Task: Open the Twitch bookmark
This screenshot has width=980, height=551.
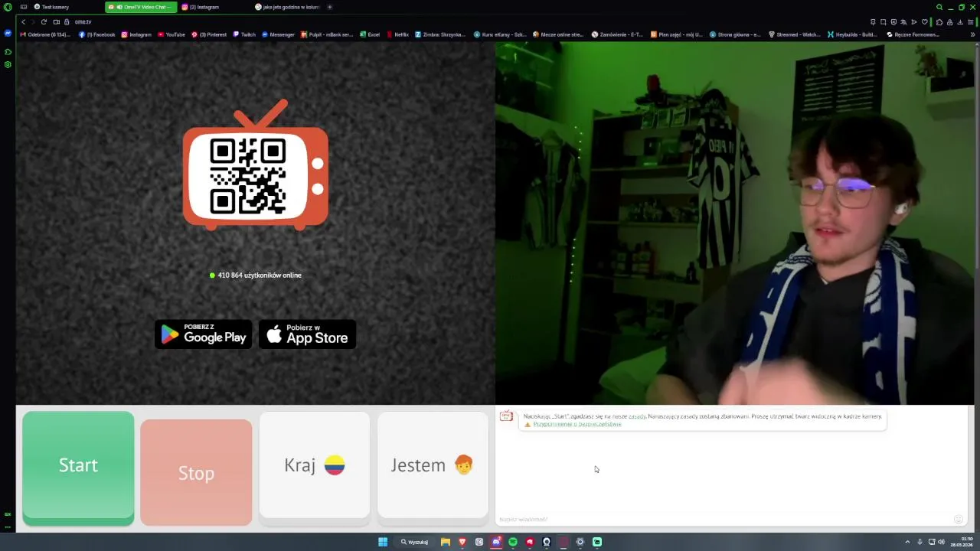Action: click(244, 34)
